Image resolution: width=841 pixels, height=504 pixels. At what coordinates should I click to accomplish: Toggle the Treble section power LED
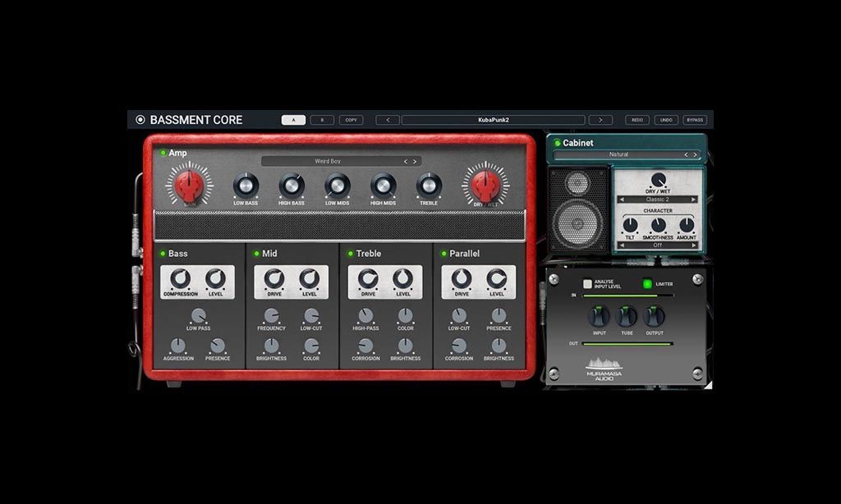[350, 254]
